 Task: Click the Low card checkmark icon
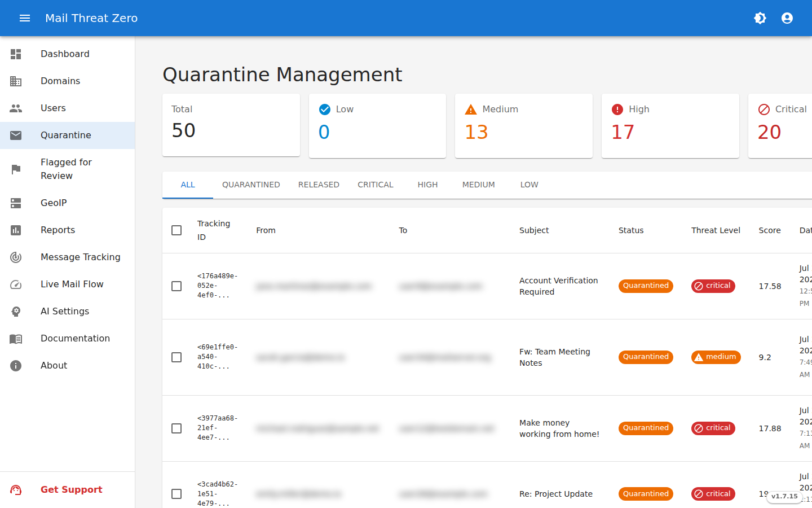pyautogui.click(x=325, y=110)
